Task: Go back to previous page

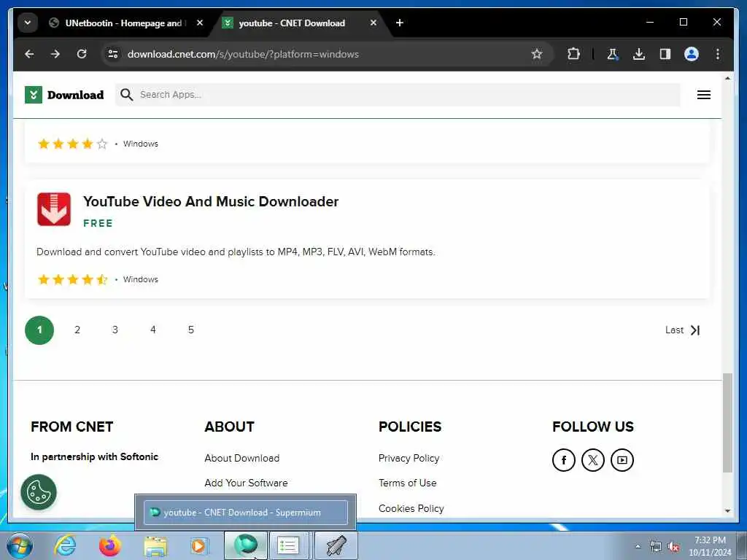Action: click(x=29, y=54)
